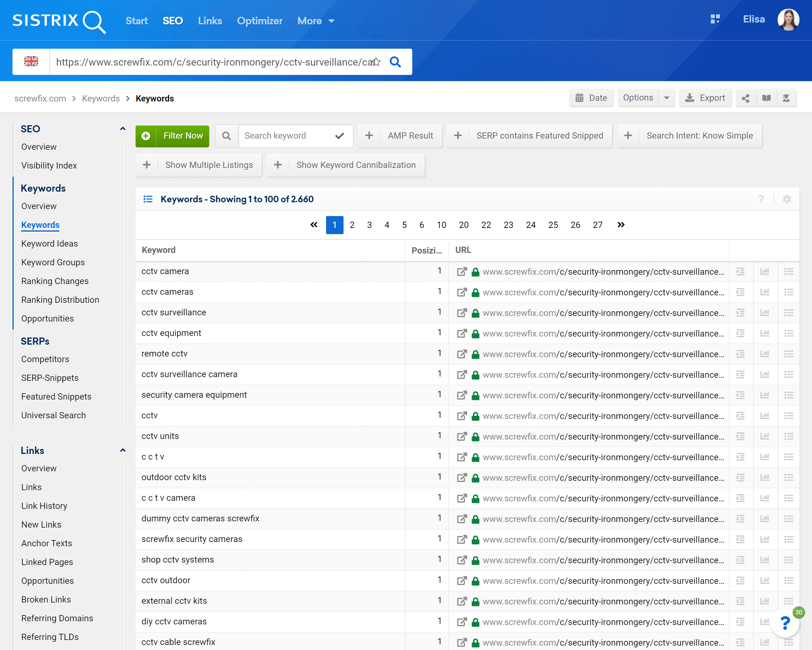Open list options for cctv equipment row
This screenshot has height=650, width=812.
[x=789, y=333]
